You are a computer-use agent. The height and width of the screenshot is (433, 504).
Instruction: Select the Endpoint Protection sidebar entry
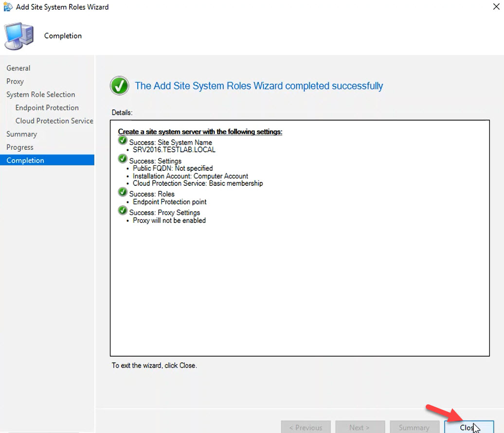[x=46, y=108]
